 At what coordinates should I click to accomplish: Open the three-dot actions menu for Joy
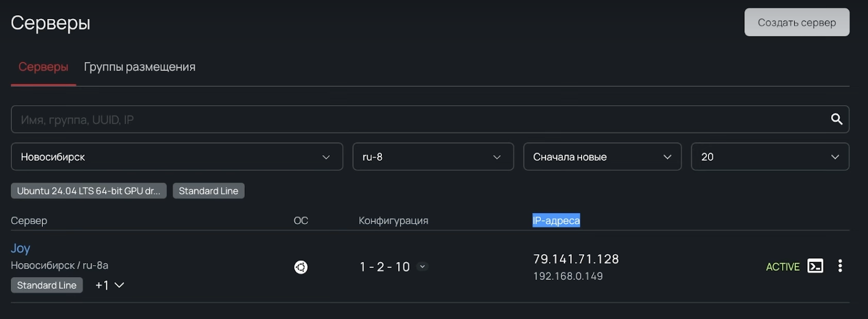pyautogui.click(x=840, y=266)
